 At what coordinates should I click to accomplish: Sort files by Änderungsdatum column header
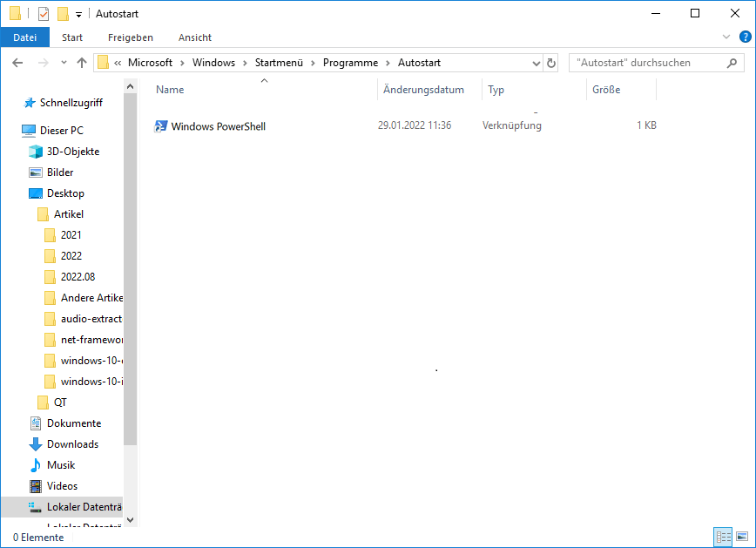[x=423, y=90]
